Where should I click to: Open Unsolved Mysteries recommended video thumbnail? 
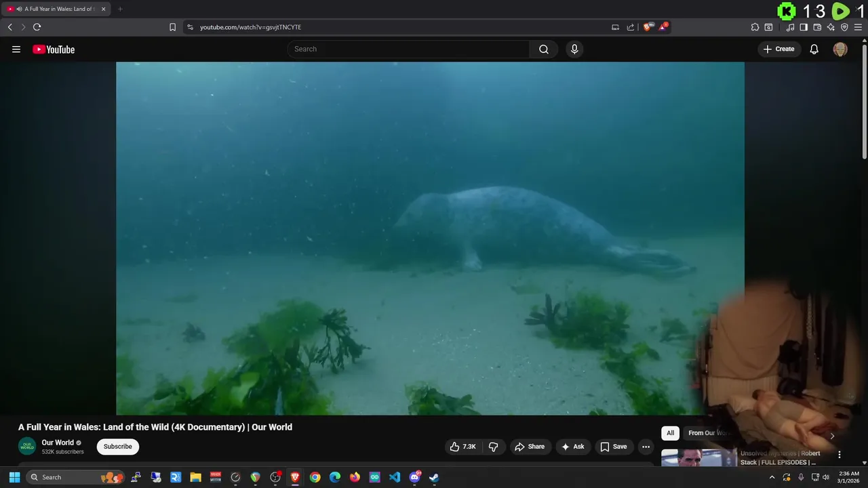tap(699, 458)
